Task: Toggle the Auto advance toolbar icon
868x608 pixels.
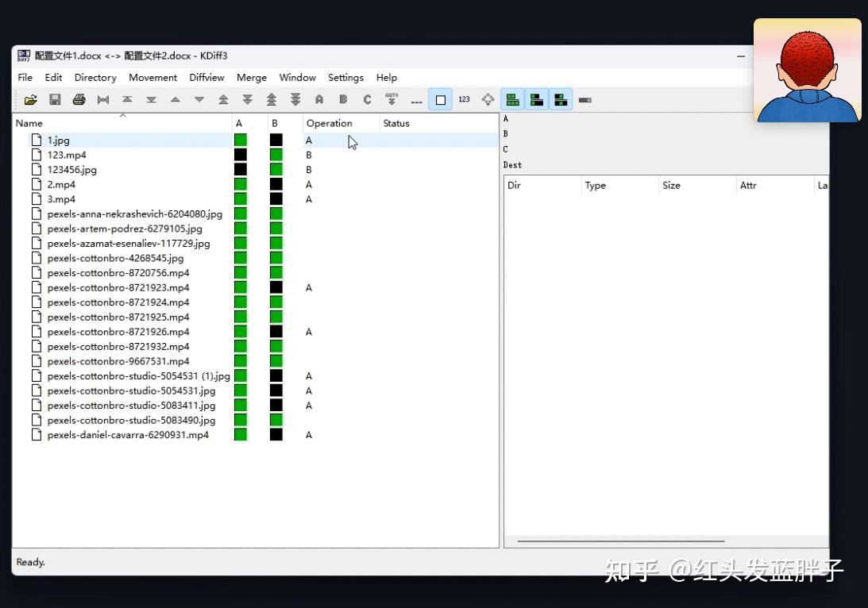Action: click(392, 99)
